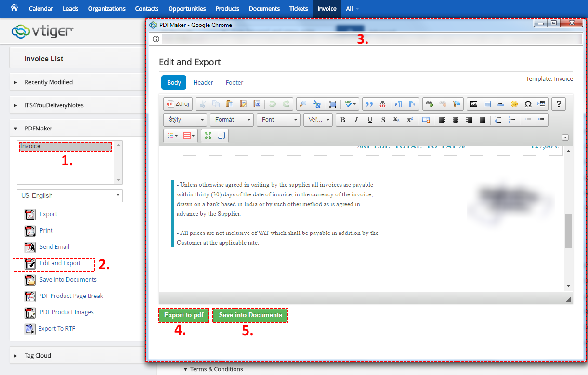
Task: Insert numbered list
Action: [x=498, y=120]
